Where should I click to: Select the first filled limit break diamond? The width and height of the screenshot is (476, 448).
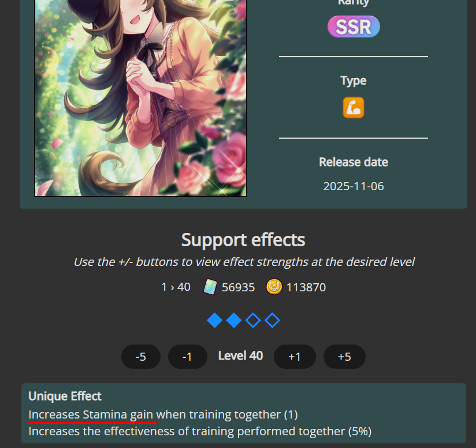215,320
